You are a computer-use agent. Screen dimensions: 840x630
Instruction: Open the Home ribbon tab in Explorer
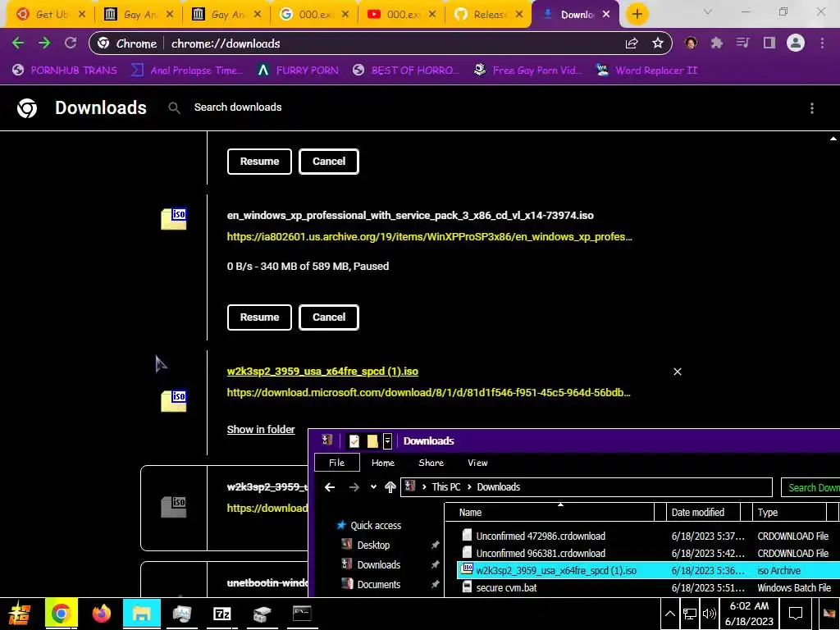(x=383, y=463)
